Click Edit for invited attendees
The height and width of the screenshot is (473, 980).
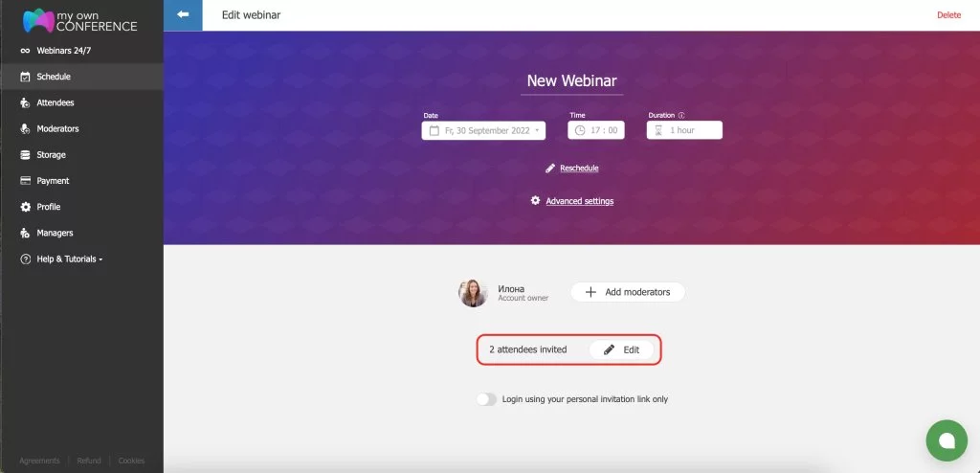point(621,349)
